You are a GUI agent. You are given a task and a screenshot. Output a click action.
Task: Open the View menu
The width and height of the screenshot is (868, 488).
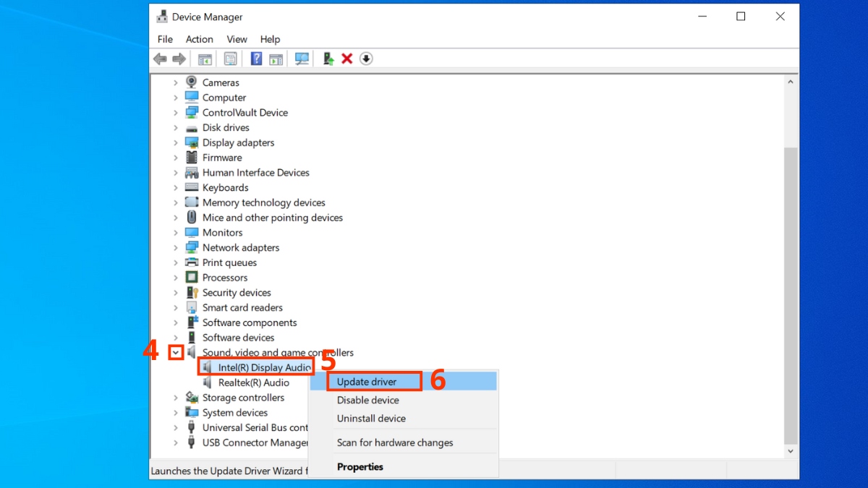[x=237, y=39]
